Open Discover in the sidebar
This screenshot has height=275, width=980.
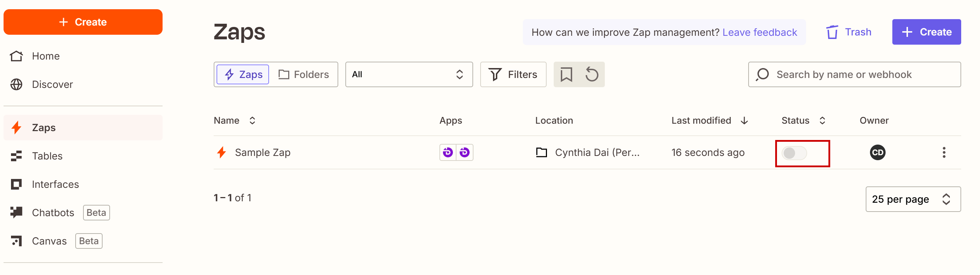(x=83, y=84)
